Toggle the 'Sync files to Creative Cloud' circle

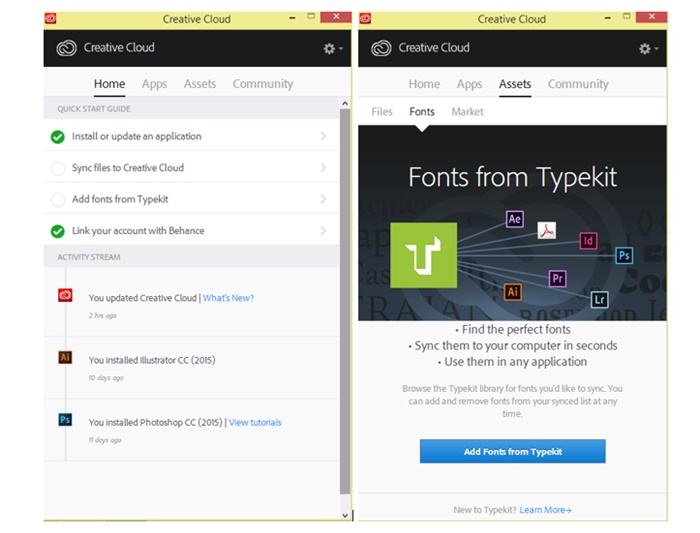tap(58, 168)
